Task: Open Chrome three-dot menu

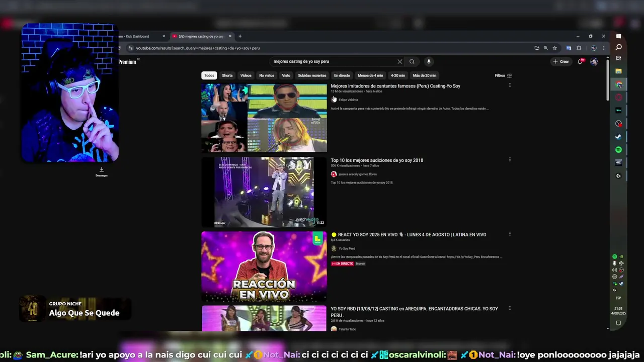Action: click(x=603, y=48)
